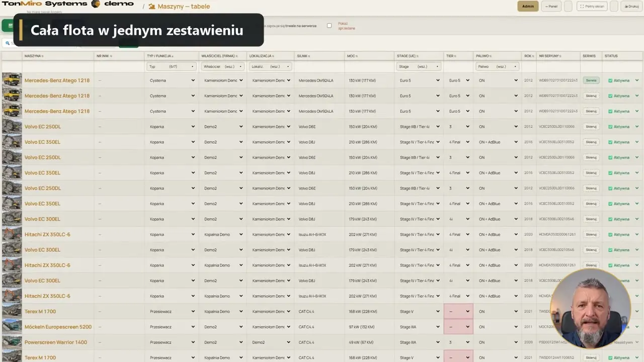Sort by the PALIWO column header
Image resolution: width=644 pixels, height=362 pixels.
coord(483,56)
